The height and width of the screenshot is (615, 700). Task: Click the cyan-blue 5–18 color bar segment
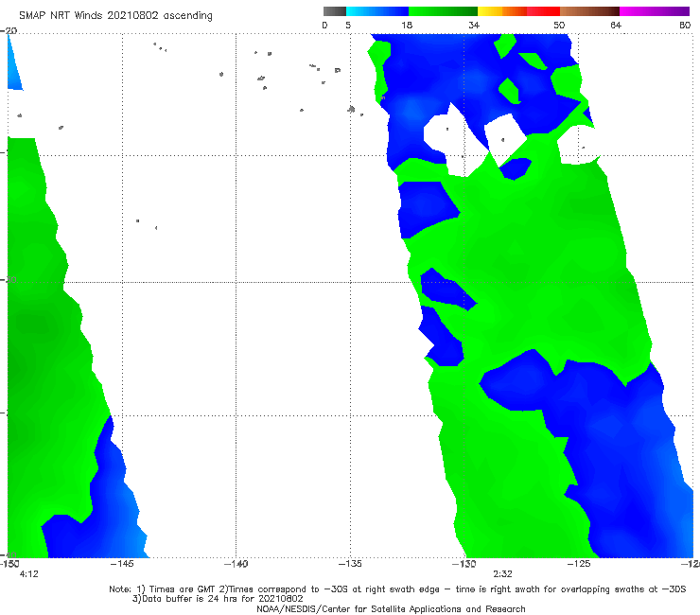(377, 11)
